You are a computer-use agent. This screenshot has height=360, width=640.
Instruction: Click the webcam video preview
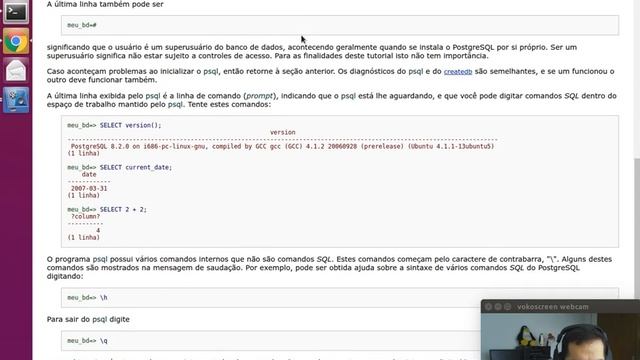(x=560, y=336)
